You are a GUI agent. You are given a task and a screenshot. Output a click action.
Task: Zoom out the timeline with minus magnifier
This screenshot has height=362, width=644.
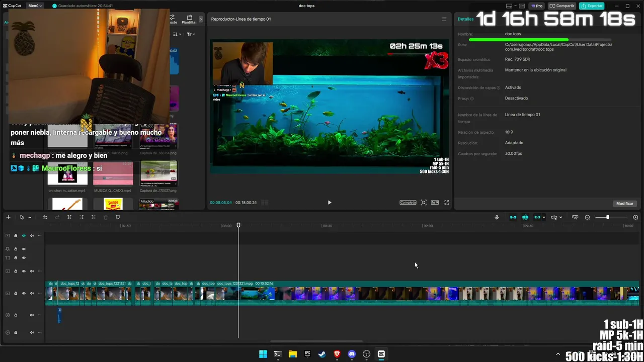point(587,217)
